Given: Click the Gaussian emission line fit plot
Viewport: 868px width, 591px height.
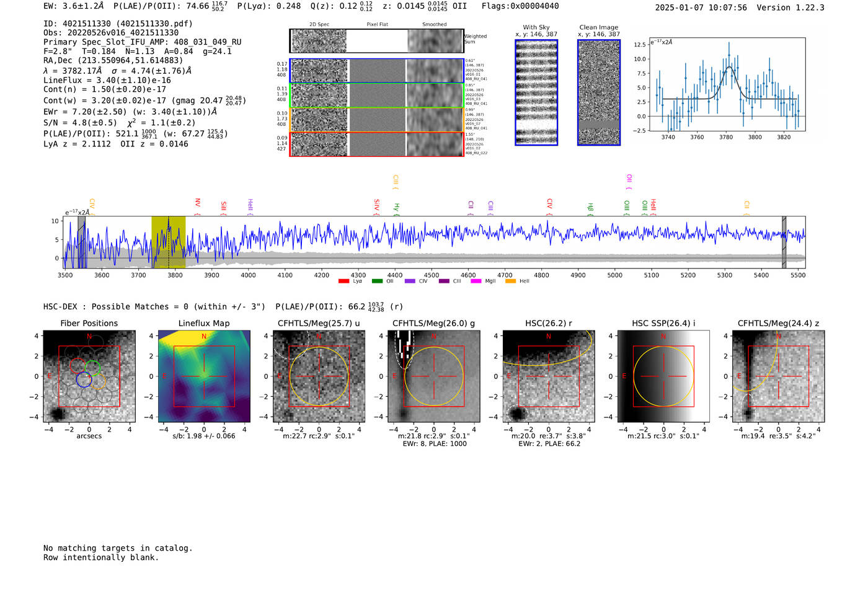Looking at the screenshot, I should click(x=726, y=84).
